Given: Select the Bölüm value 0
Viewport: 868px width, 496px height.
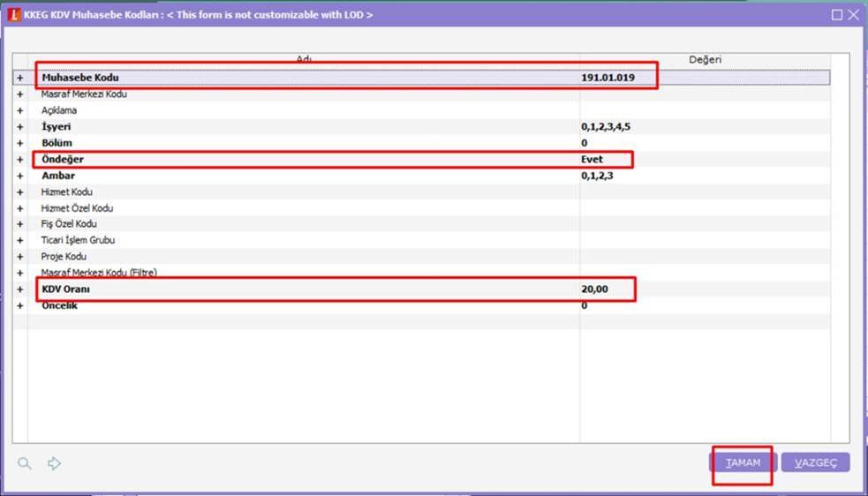Looking at the screenshot, I should click(584, 143).
